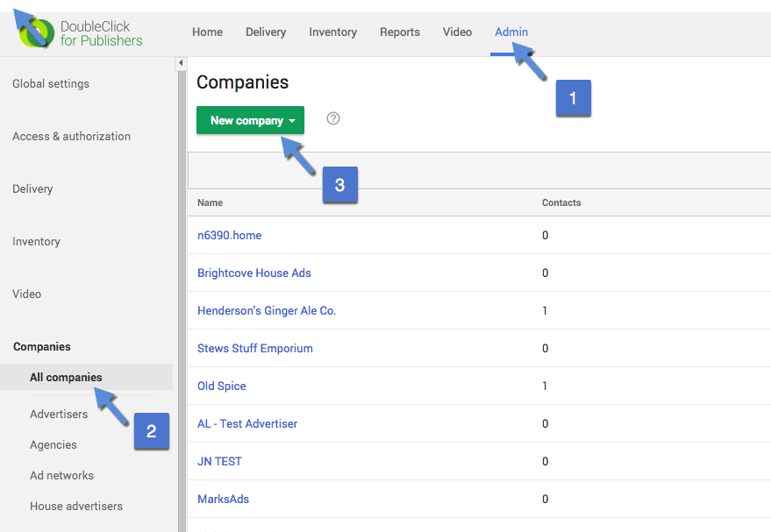
Task: Open the Ad networks listing
Action: 61,475
